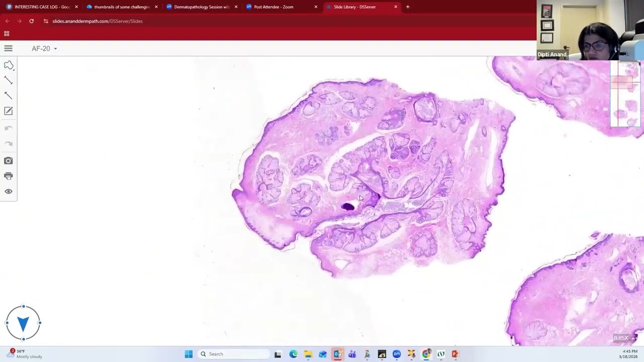Select the line measurement tool

tap(9, 80)
